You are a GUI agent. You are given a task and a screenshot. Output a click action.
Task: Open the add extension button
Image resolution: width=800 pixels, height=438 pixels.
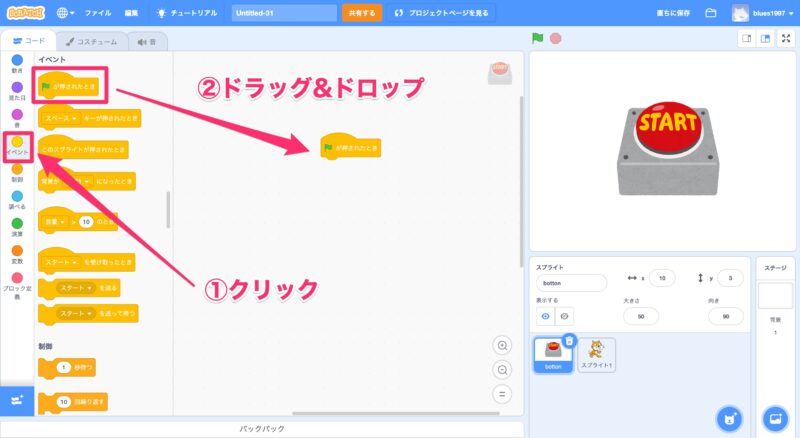click(17, 400)
